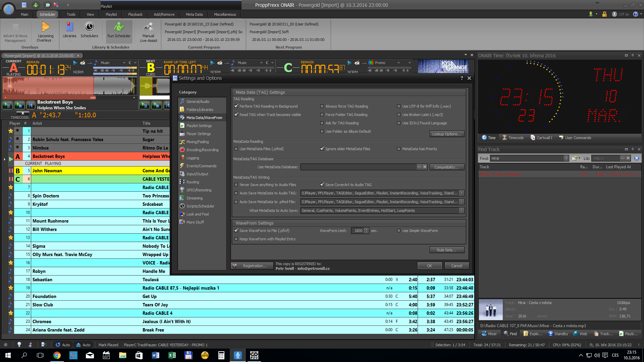Toggle Perform TAG Reading in Background
Screen dimensions: 644x362
tap(236, 106)
